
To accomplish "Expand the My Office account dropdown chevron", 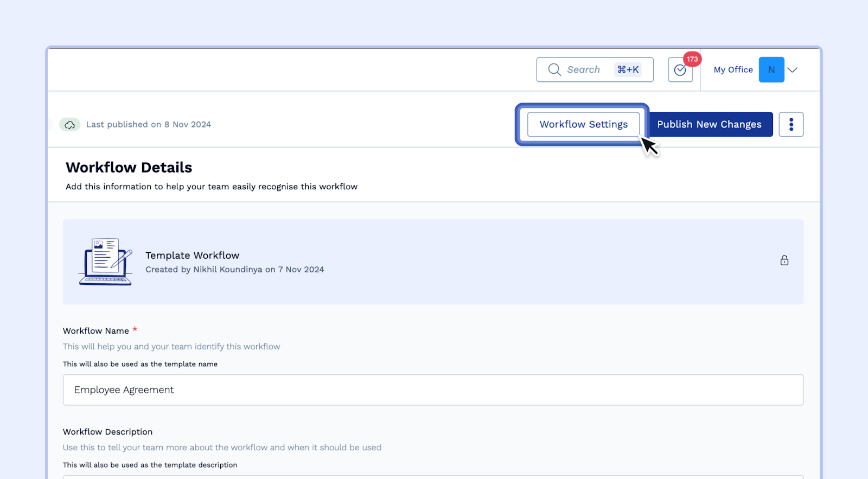I will pyautogui.click(x=793, y=70).
